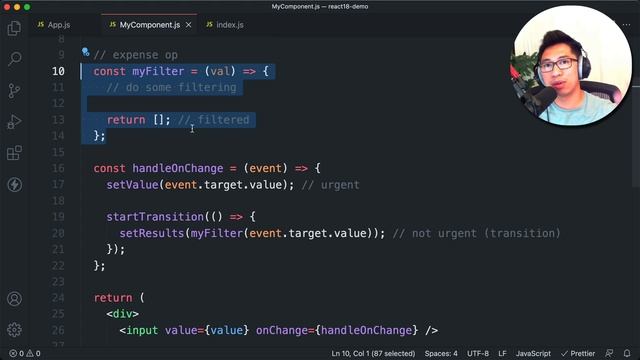
Task: Click the lightbulb code action icon
Action: [x=85, y=52]
